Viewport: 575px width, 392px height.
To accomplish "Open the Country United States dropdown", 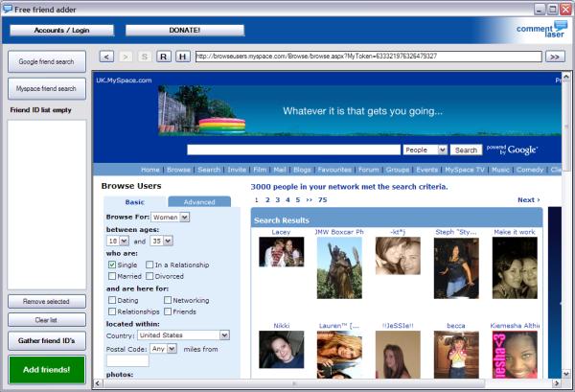I will 183,335.
